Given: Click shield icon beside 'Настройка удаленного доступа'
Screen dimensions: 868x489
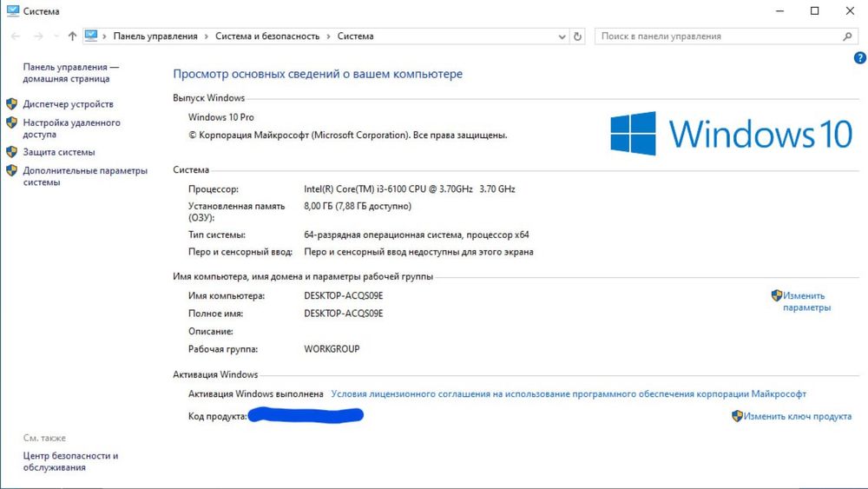Looking at the screenshot, I should coord(11,122).
